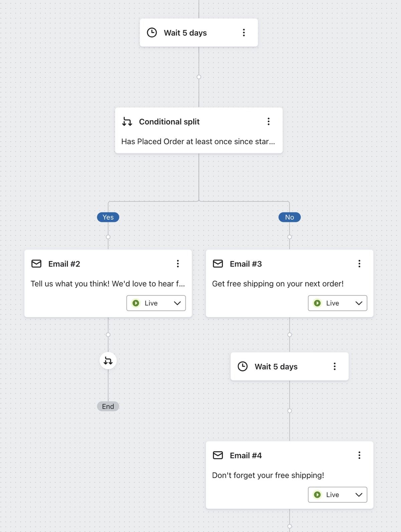
Task: Toggle Email #3 live status
Action: [x=337, y=303]
